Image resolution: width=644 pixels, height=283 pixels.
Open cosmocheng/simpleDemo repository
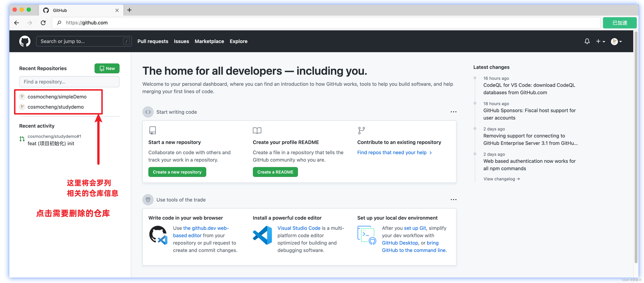pyautogui.click(x=57, y=97)
